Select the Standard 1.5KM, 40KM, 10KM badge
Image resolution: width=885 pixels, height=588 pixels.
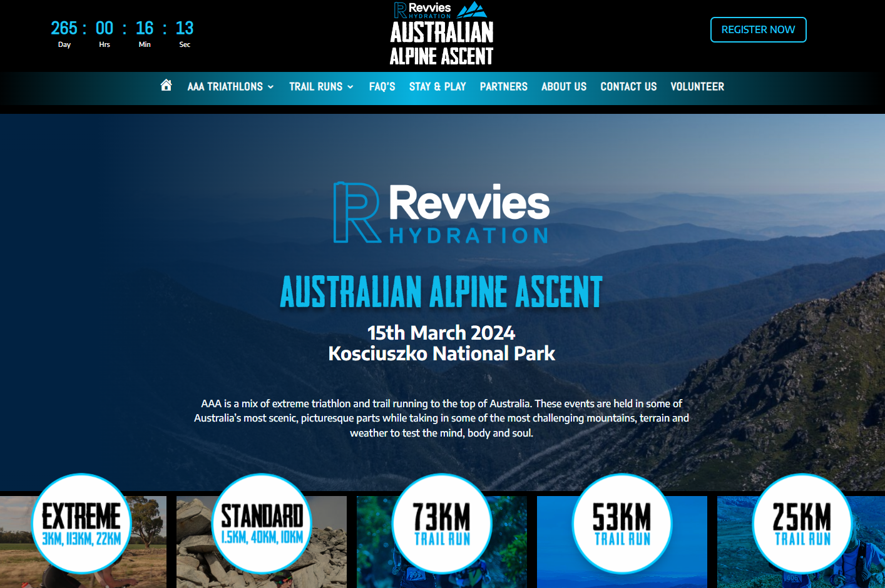[262, 524]
